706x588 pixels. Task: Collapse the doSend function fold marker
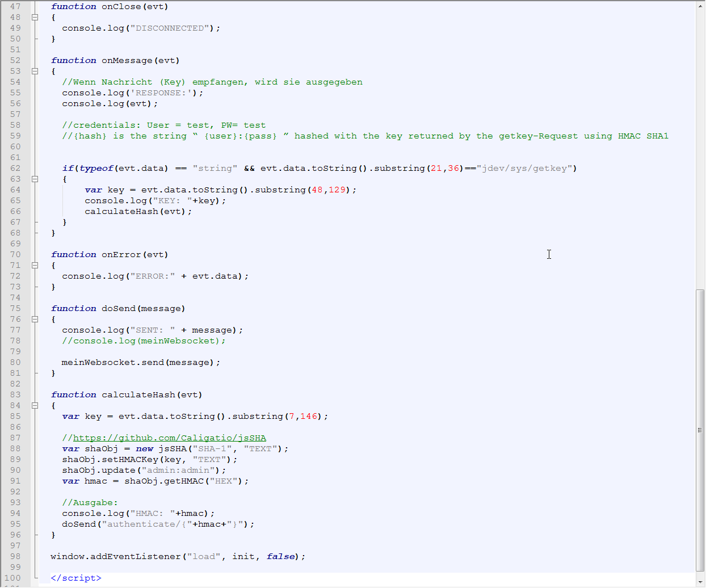click(35, 319)
